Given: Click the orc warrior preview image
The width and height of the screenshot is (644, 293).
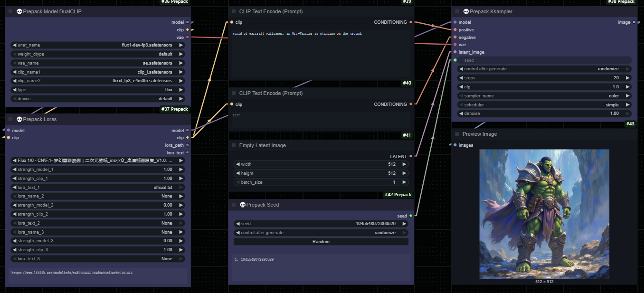Looking at the screenshot, I should 544,214.
